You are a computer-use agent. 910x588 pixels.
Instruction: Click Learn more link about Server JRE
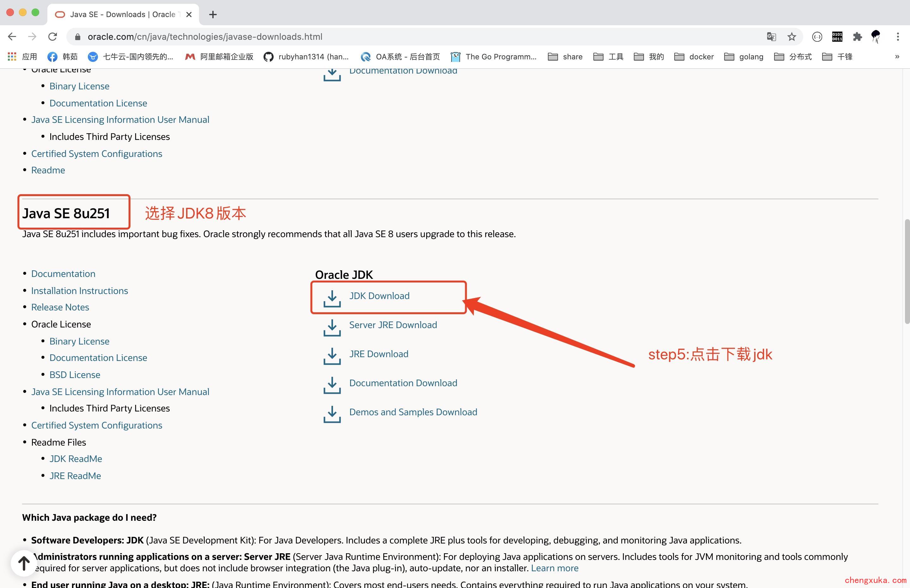[x=554, y=568]
